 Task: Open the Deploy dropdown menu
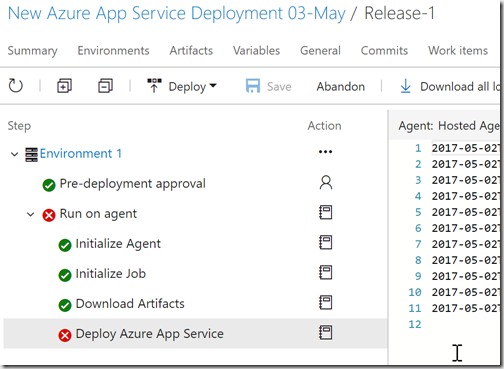click(x=182, y=86)
